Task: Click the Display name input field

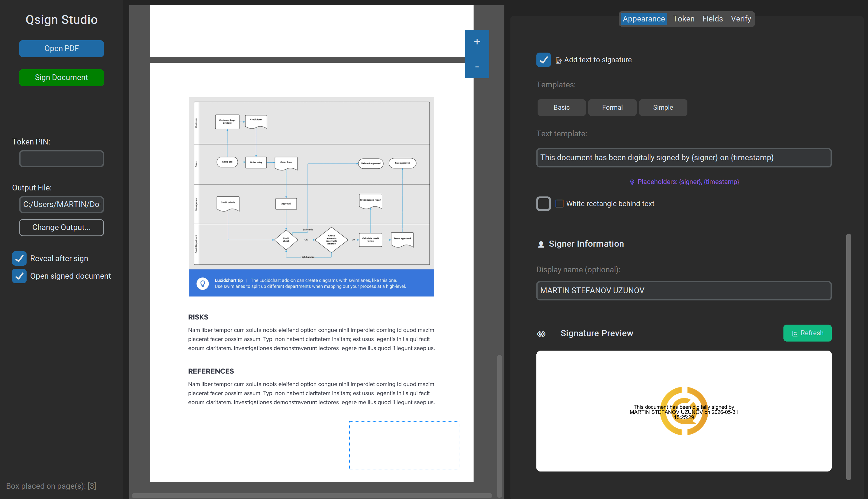Action: (684, 291)
